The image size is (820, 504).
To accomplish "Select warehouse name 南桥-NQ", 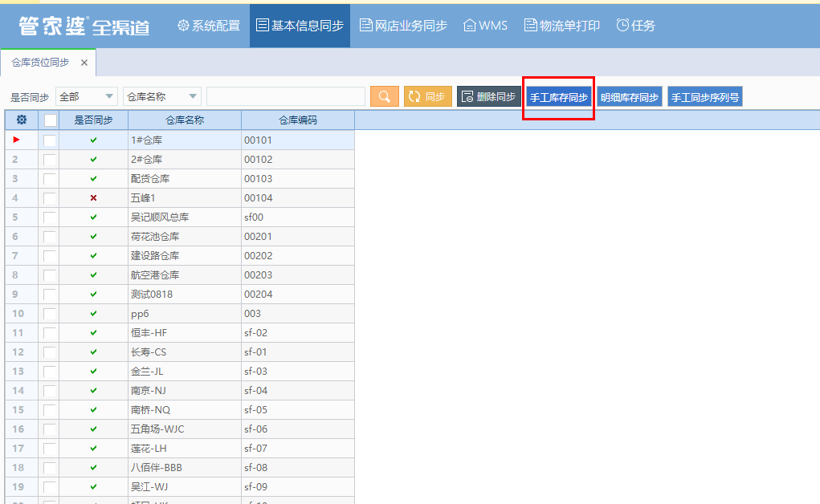I will 151,410.
